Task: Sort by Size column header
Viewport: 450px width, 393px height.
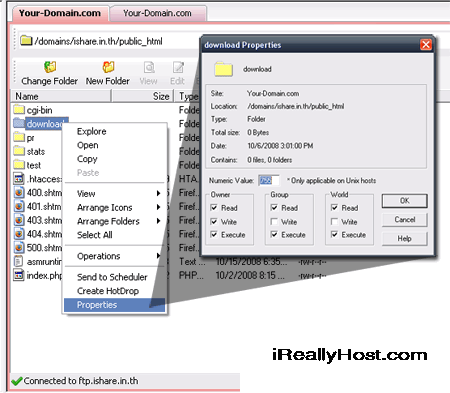Action: coord(142,96)
